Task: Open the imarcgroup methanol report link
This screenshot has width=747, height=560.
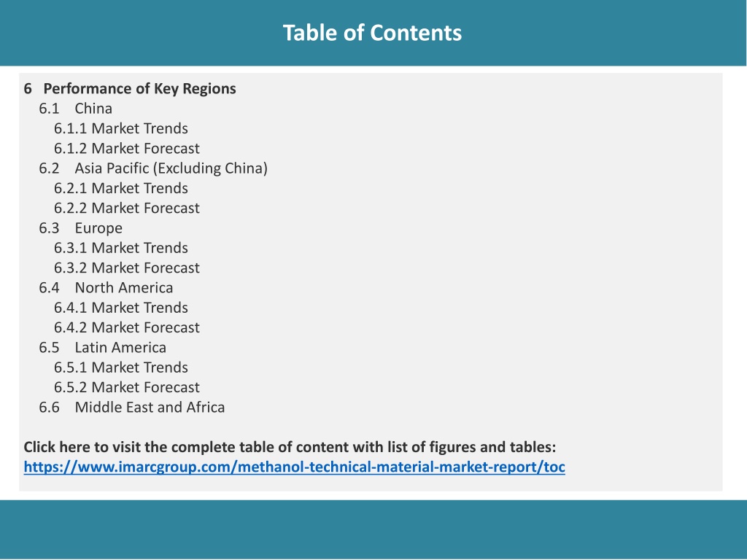Action: [295, 467]
